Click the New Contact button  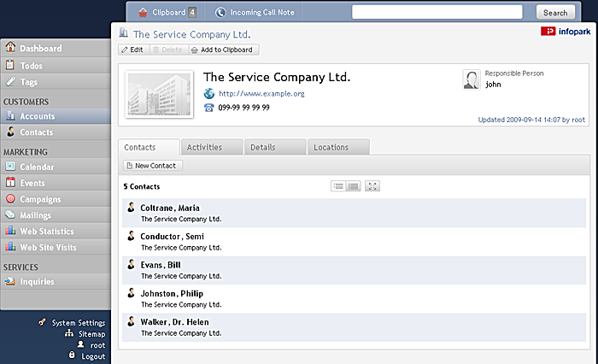point(153,166)
